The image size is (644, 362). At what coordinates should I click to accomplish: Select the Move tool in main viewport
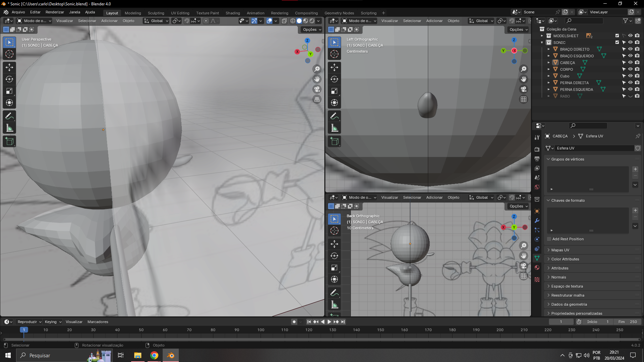point(9,67)
